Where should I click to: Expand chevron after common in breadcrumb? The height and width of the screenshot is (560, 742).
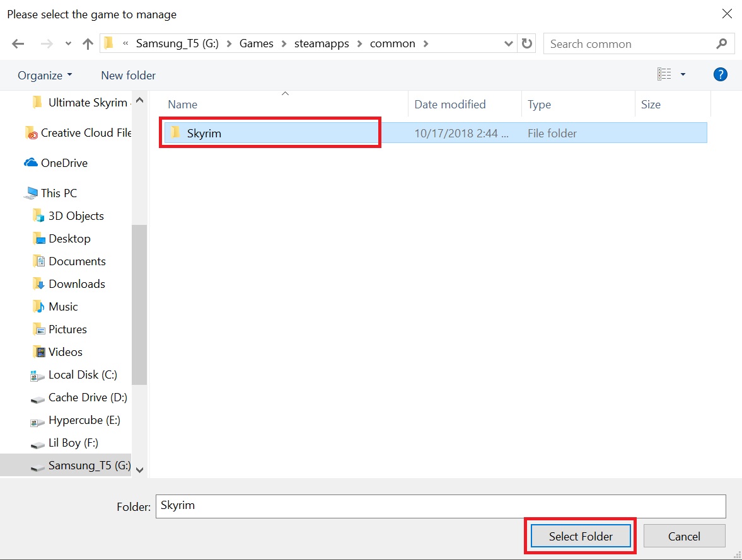[426, 43]
